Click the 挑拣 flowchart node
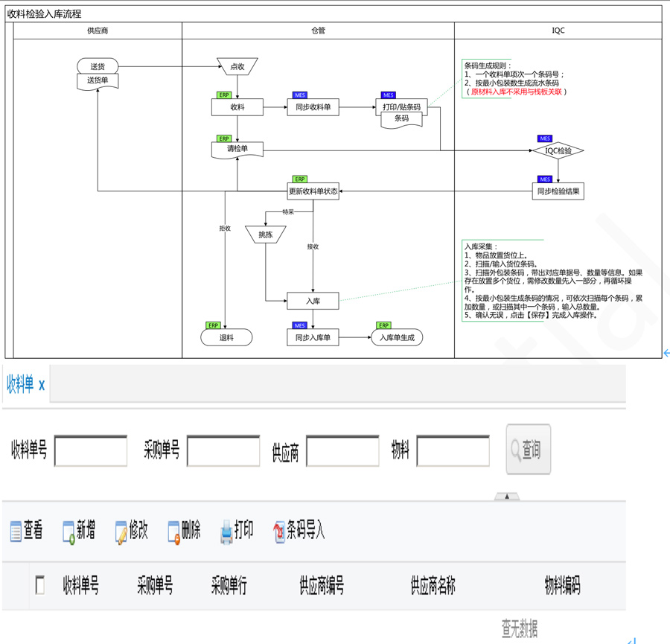This screenshot has height=644, width=670. pos(265,235)
